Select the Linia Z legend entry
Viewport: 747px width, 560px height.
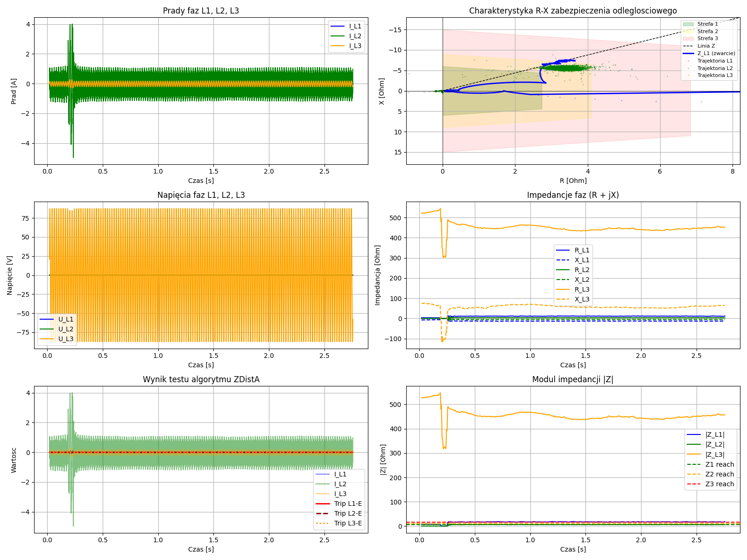click(x=706, y=46)
